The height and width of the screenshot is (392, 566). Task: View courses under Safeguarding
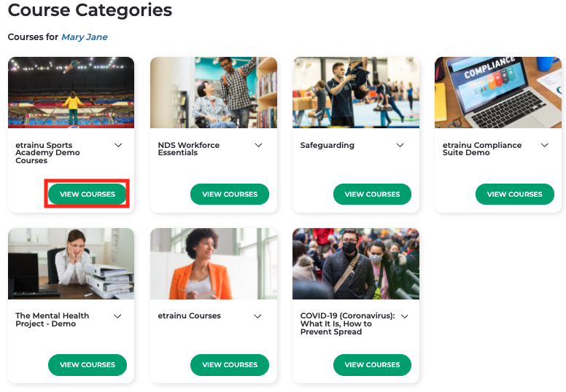[372, 195]
